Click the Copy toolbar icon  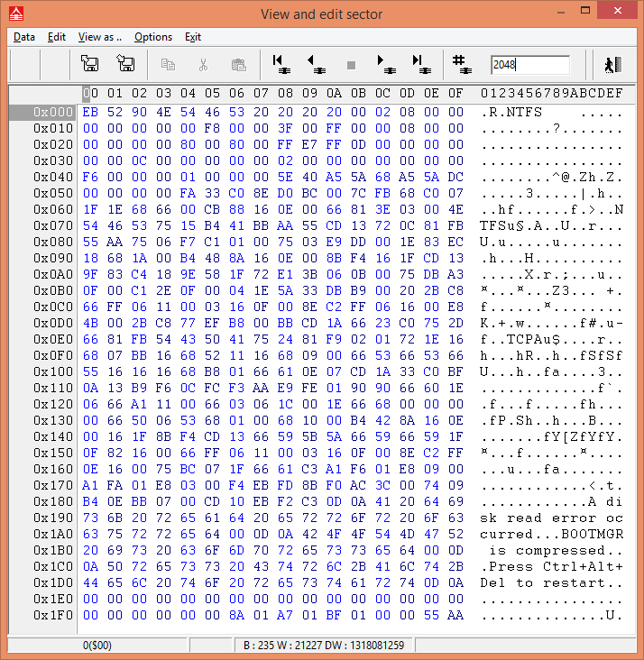(x=168, y=65)
